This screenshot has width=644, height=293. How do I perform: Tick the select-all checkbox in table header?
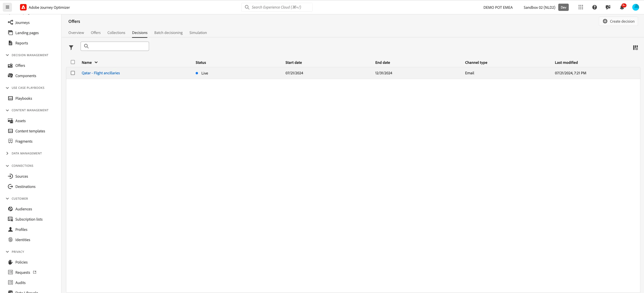tap(73, 62)
